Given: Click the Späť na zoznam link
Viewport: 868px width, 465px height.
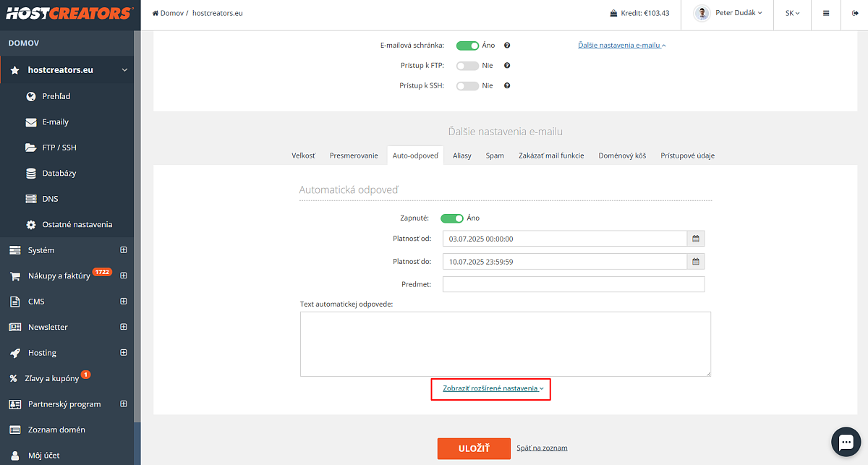Looking at the screenshot, I should (542, 448).
